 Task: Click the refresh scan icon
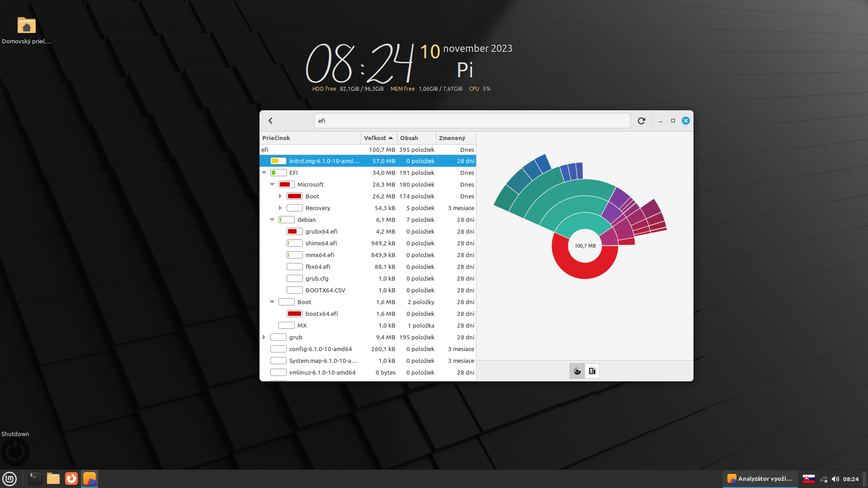click(641, 121)
